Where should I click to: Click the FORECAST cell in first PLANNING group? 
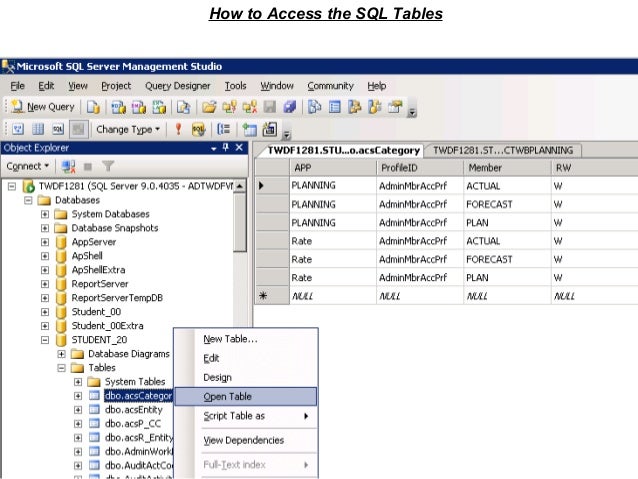(x=507, y=204)
